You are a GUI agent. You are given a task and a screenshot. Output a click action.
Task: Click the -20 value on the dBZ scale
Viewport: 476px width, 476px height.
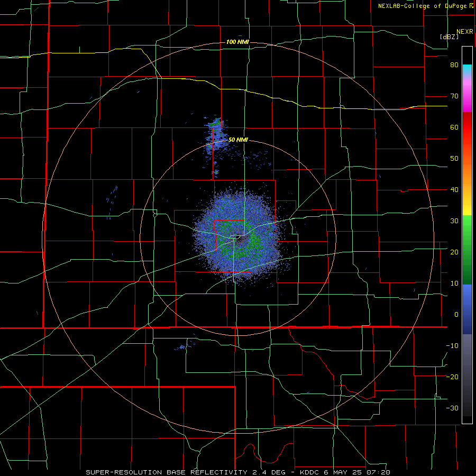tap(452, 377)
